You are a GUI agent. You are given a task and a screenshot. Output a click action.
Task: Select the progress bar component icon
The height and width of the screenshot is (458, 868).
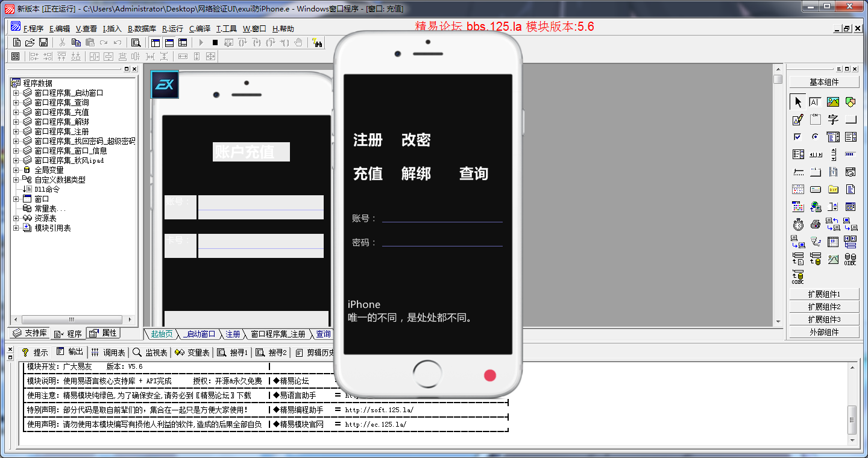[x=851, y=154]
